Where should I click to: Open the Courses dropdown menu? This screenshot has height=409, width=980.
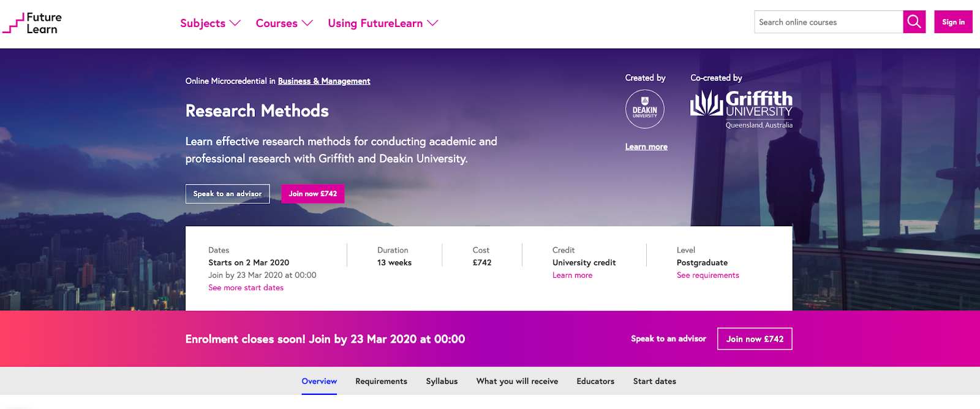(284, 23)
